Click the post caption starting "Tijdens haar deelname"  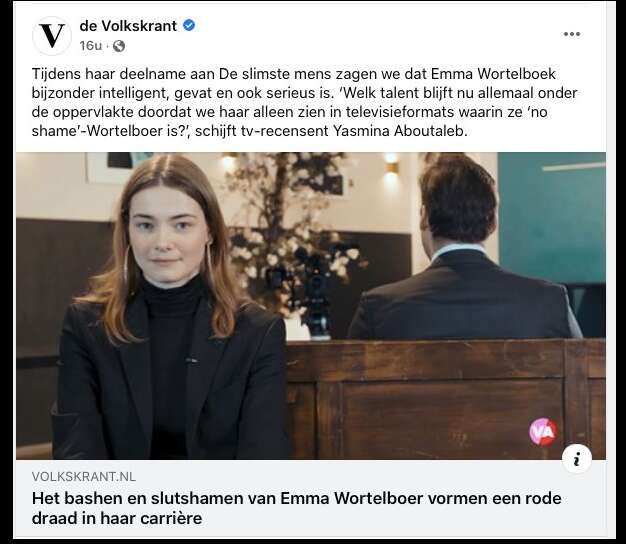tap(304, 102)
